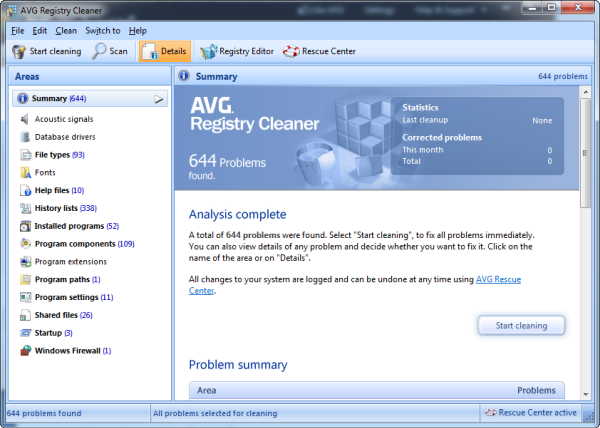Select History lists (338) area
Image resolution: width=600 pixels, height=428 pixels.
(x=66, y=208)
